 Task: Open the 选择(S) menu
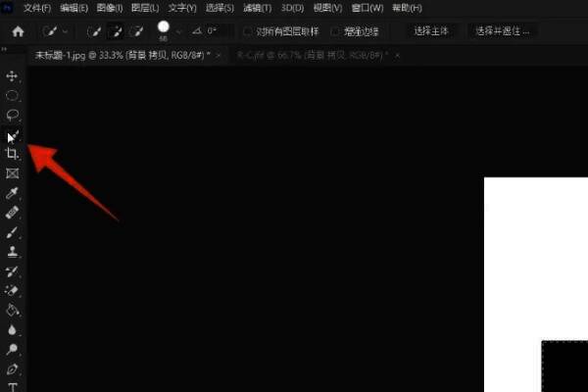(220, 8)
